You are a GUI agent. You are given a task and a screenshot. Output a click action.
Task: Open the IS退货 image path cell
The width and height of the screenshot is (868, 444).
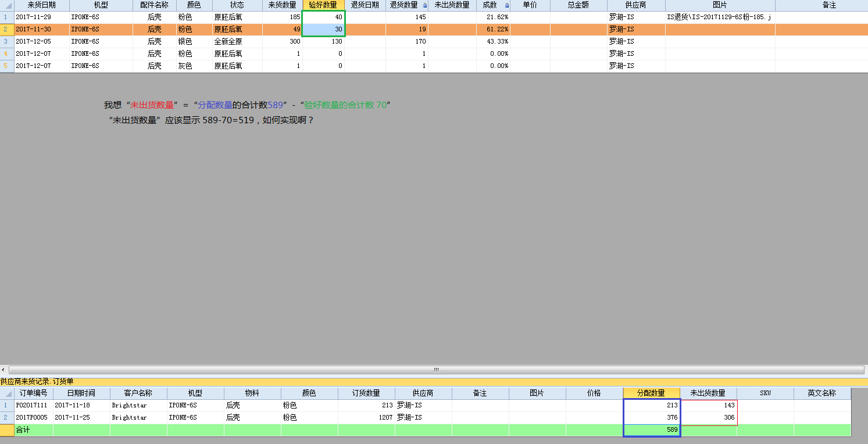click(720, 17)
